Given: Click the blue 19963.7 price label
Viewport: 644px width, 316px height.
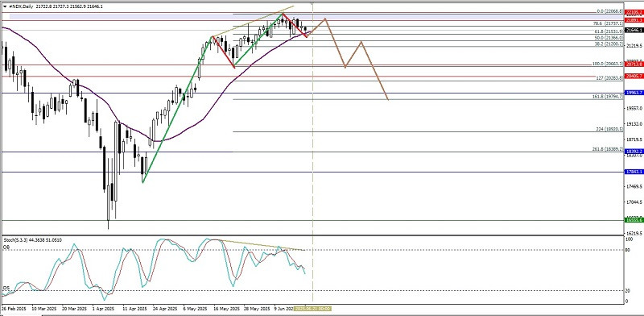Looking at the screenshot, I should 634,93.
